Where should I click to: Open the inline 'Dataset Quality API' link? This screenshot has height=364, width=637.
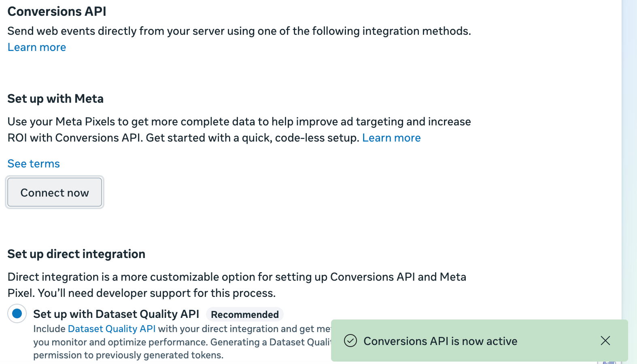pos(112,329)
